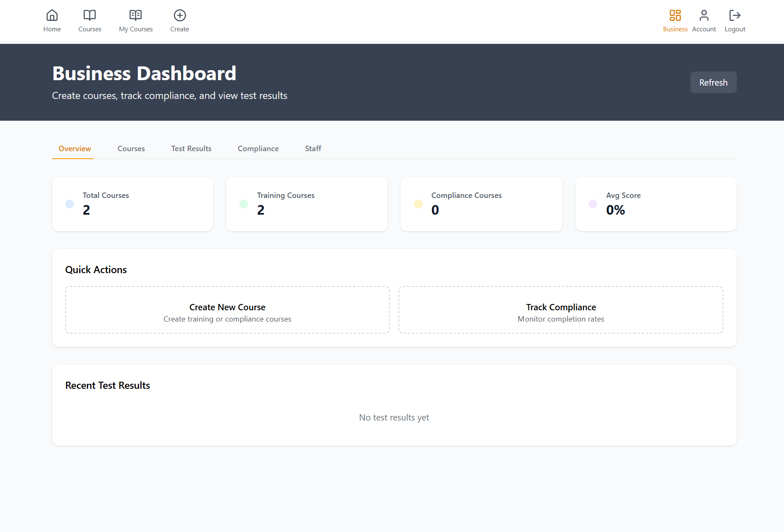Click the Create plus icon
The height and width of the screenshot is (532, 784).
(x=180, y=15)
